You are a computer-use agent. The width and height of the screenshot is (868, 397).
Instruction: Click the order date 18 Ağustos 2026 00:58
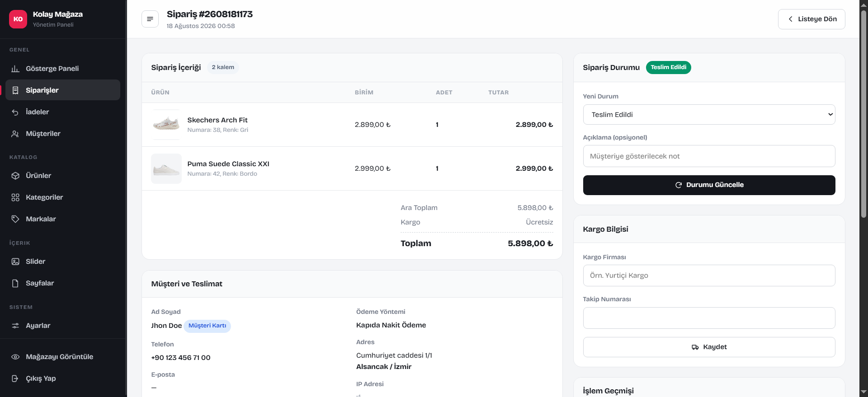tap(201, 26)
